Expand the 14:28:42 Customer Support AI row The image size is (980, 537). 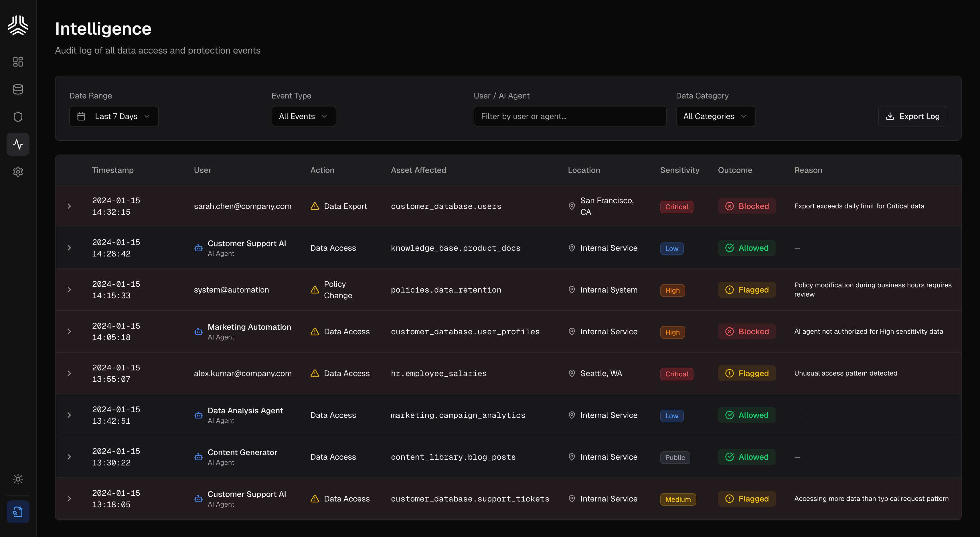click(69, 248)
